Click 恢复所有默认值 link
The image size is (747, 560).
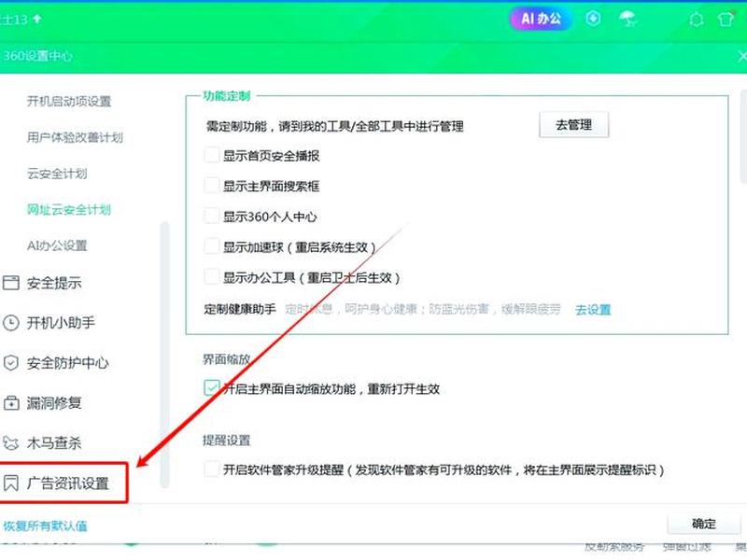45,526
